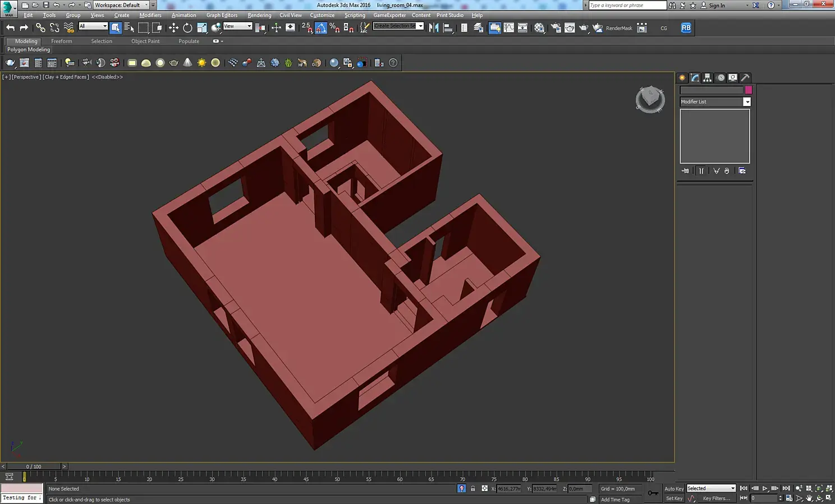
Task: Expand the Workspace: Default dropdown
Action: pyautogui.click(x=121, y=5)
